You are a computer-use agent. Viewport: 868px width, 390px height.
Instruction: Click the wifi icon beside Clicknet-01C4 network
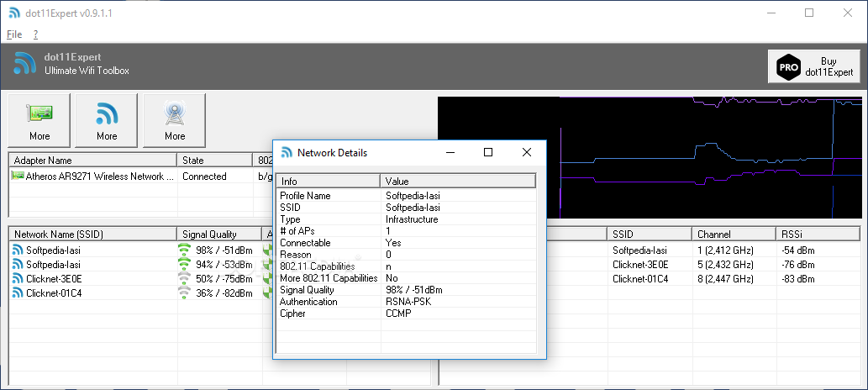coord(18,293)
